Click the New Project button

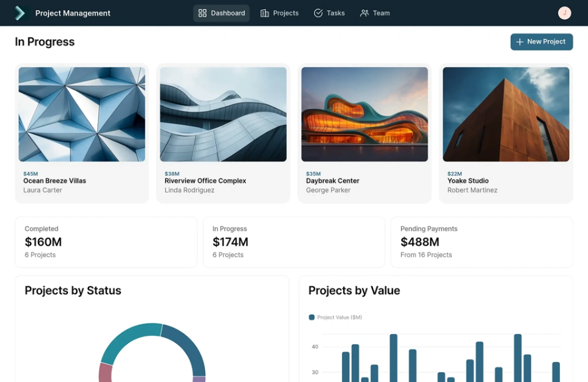pos(542,42)
